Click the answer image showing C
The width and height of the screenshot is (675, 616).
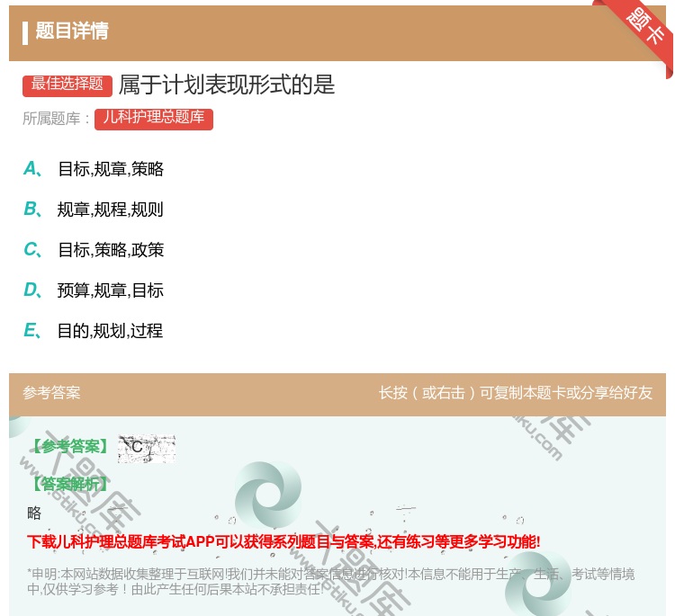[x=147, y=448]
